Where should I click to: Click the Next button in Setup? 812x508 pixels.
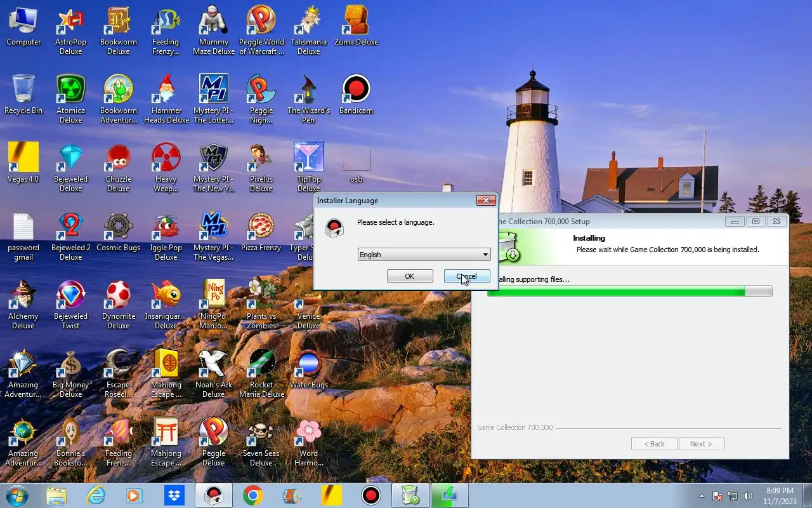pos(701,444)
